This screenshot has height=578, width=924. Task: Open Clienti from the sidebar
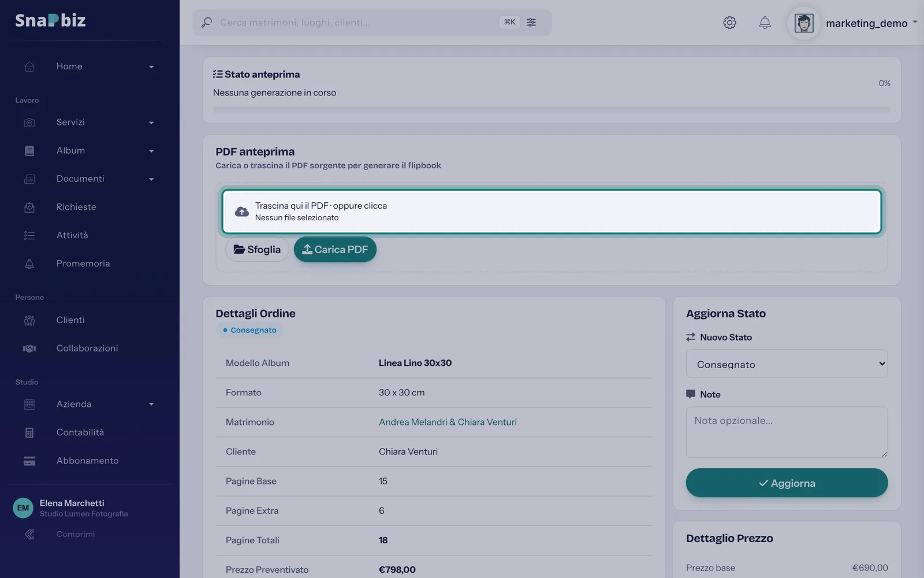pyautogui.click(x=70, y=320)
